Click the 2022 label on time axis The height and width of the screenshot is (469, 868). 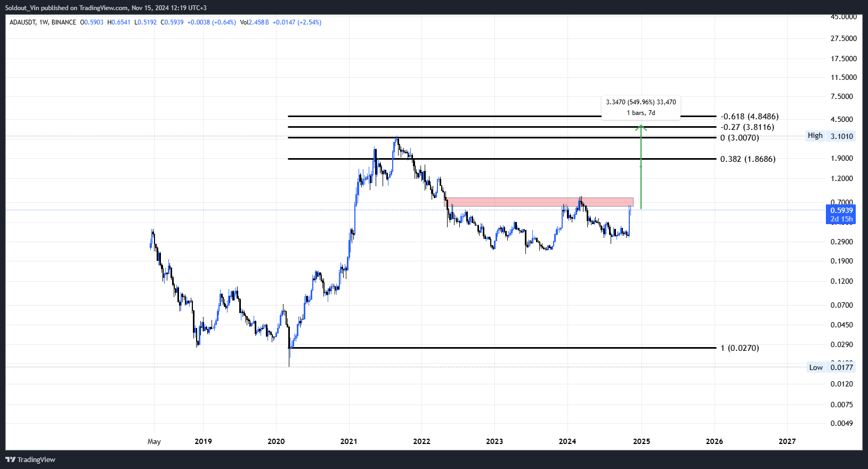[421, 441]
